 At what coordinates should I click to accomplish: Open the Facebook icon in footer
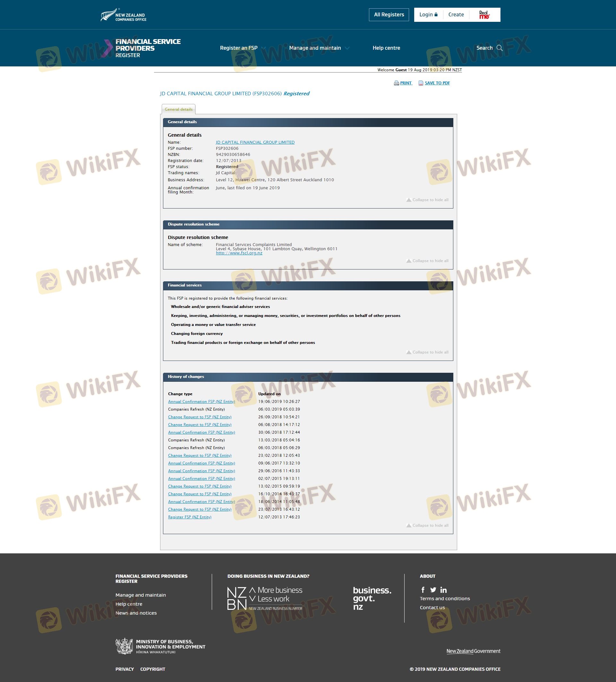(x=423, y=590)
